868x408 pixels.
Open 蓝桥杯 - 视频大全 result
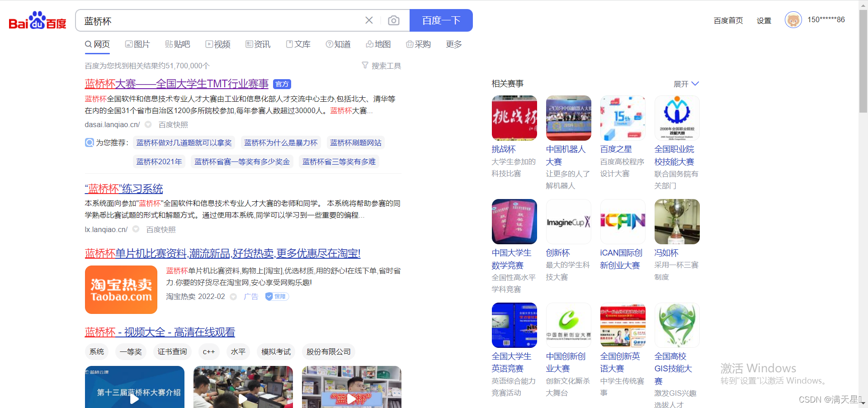[x=160, y=332]
